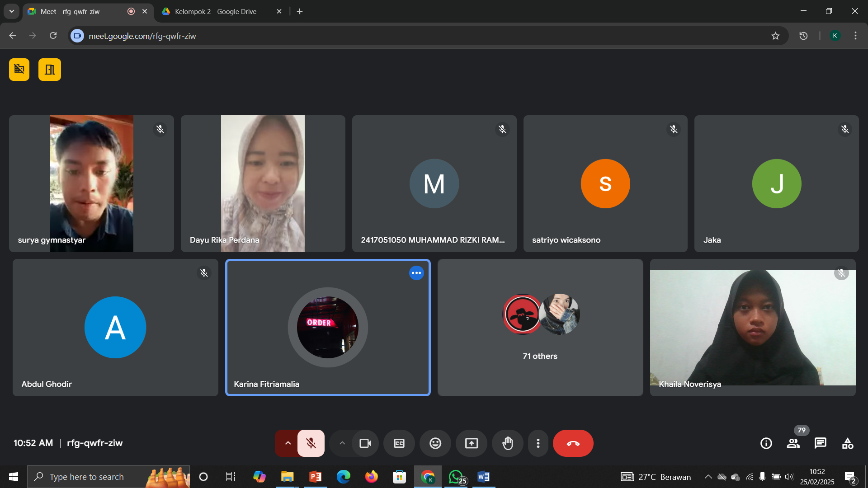Toggle the camera on or off
This screenshot has height=488, width=868.
pos(365,443)
